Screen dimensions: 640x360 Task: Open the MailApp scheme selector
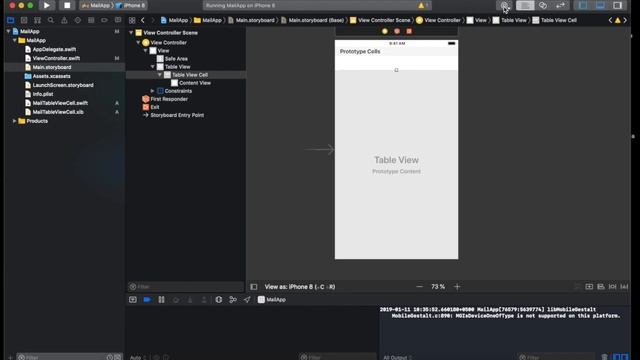click(96, 5)
